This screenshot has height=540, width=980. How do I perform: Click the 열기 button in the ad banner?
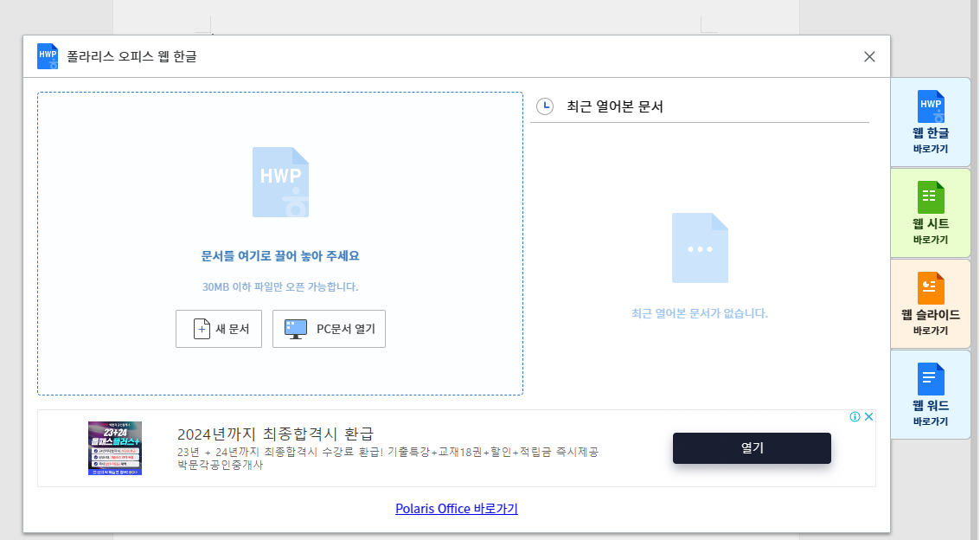pyautogui.click(x=752, y=448)
